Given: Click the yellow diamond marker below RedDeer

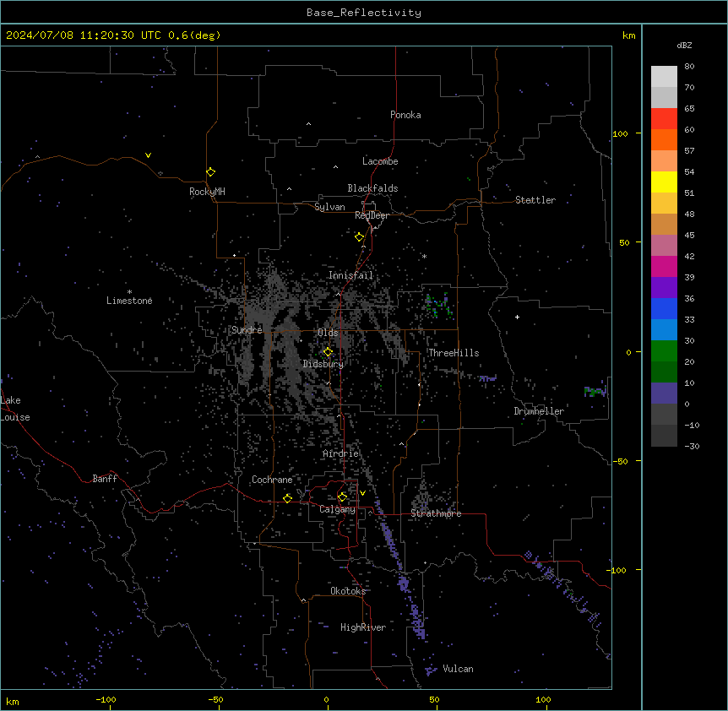Looking at the screenshot, I should [x=359, y=237].
